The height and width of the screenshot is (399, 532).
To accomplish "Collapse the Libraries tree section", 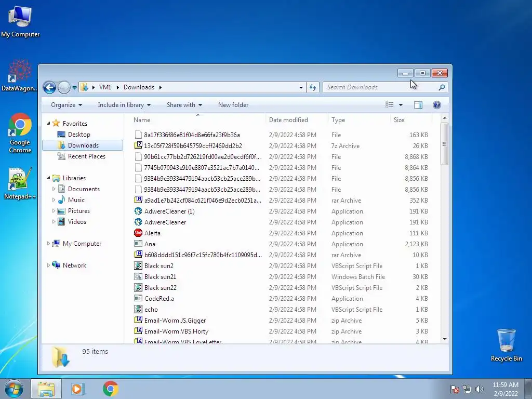I will [x=48, y=178].
